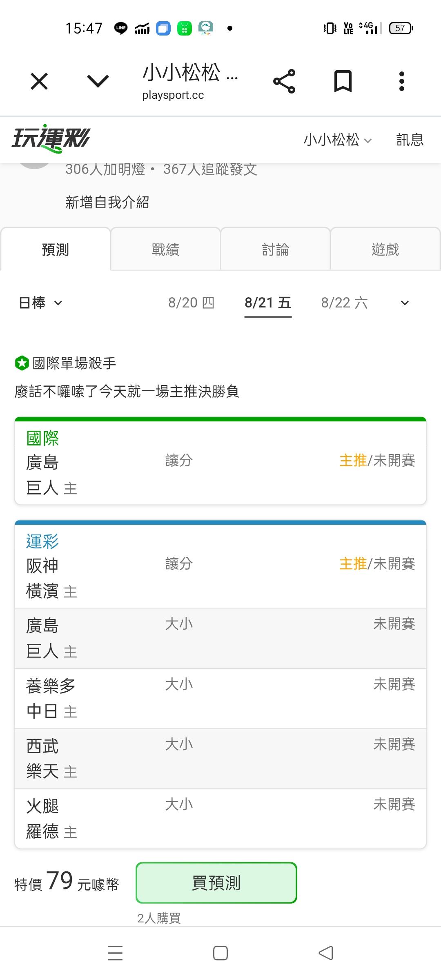Open the 遊戲 tab
This screenshot has width=441, height=980.
point(385,249)
